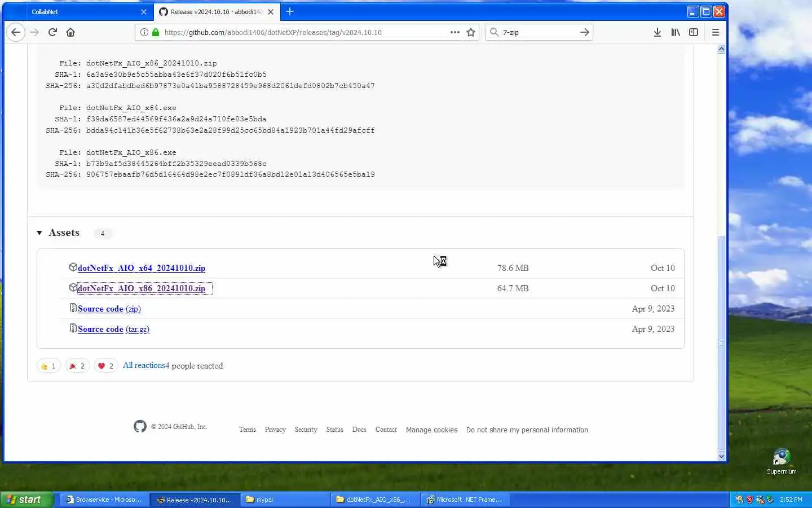Click the green secure connection padlock
Image resolution: width=812 pixels, height=508 pixels.
(156, 32)
